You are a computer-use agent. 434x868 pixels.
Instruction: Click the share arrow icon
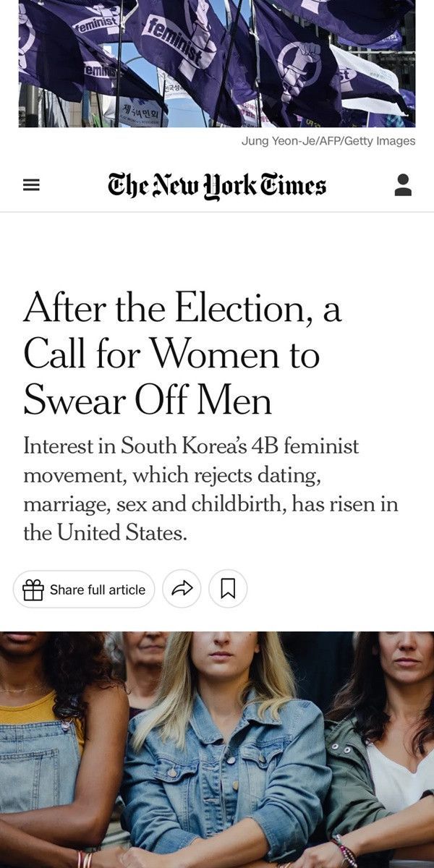tap(182, 589)
